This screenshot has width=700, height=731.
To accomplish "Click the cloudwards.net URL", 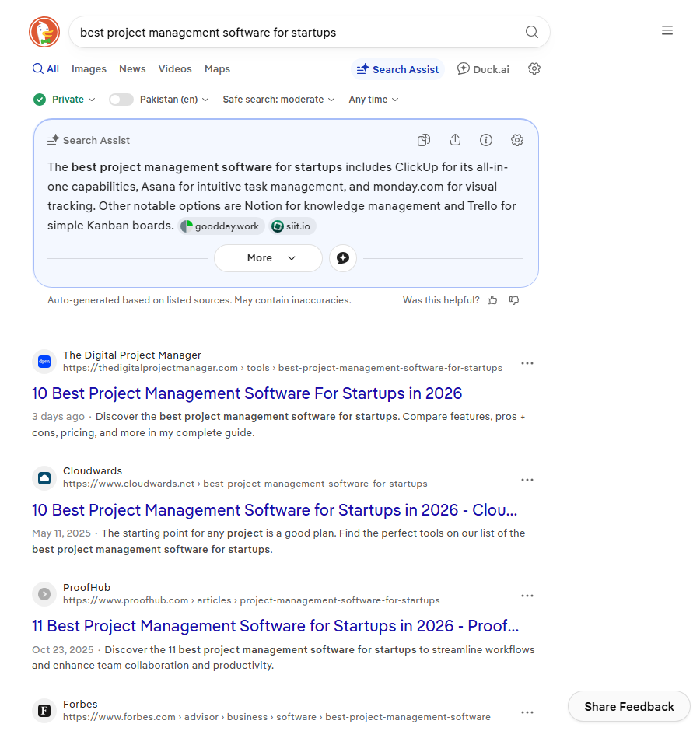I will click(245, 484).
